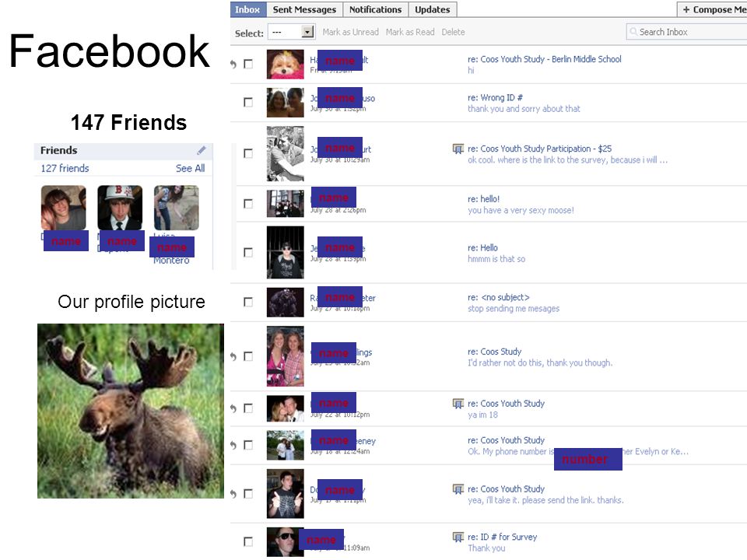Check the box next to 're: hello!' message
747x560 pixels.
pyautogui.click(x=248, y=204)
